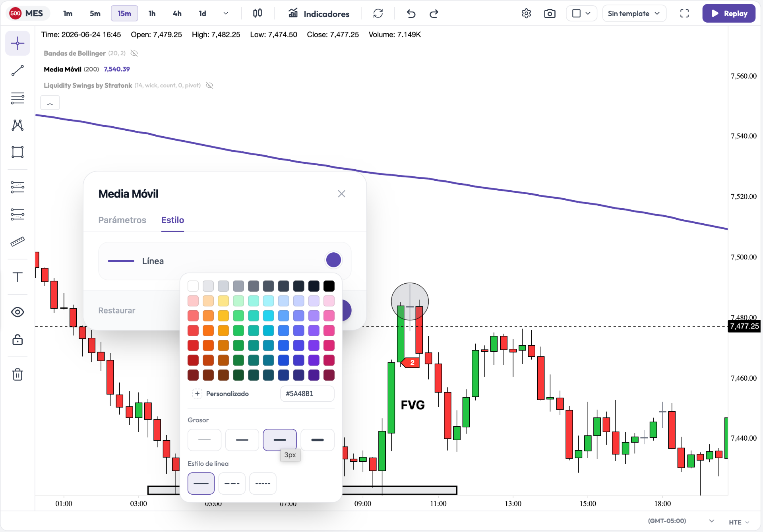Start Replay mode

pyautogui.click(x=729, y=14)
